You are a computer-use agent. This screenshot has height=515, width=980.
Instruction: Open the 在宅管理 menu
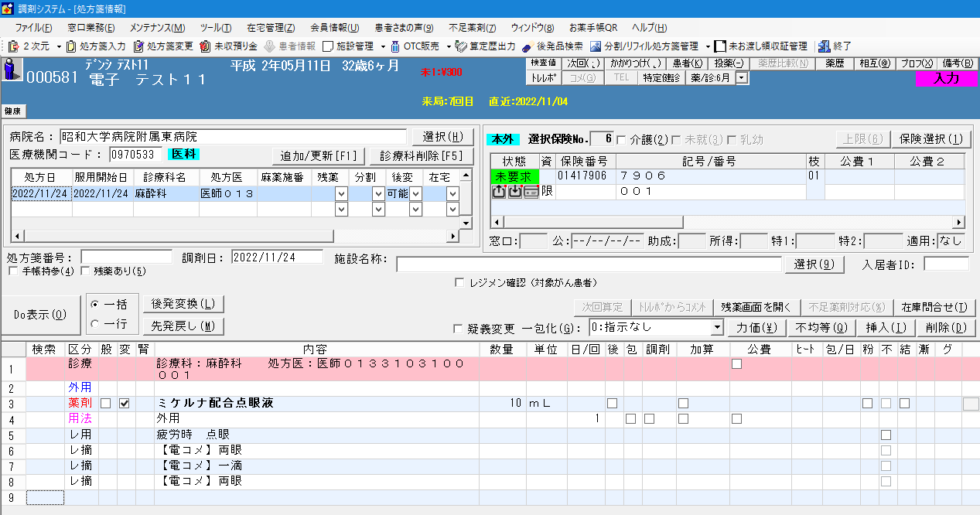(x=271, y=27)
